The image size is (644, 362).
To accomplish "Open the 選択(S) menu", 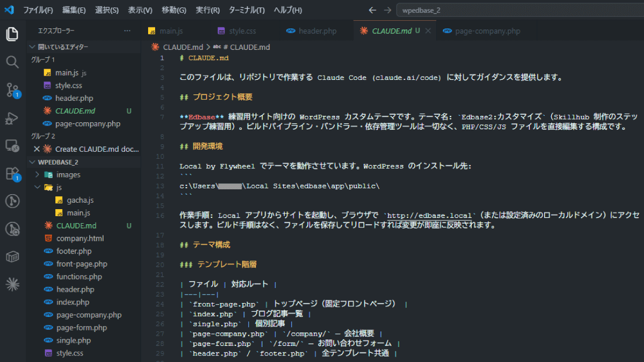I will 107,10.
